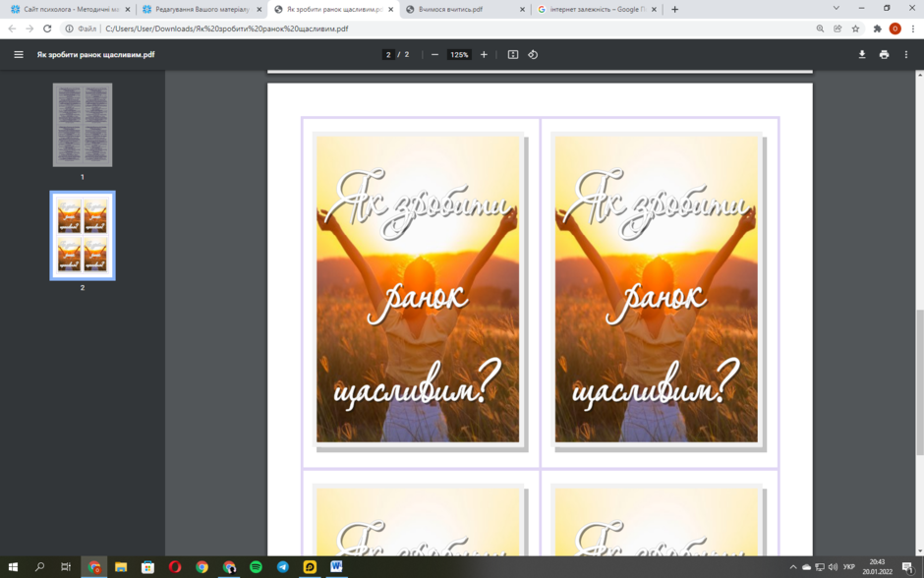Click the zoom percentage field

point(459,55)
